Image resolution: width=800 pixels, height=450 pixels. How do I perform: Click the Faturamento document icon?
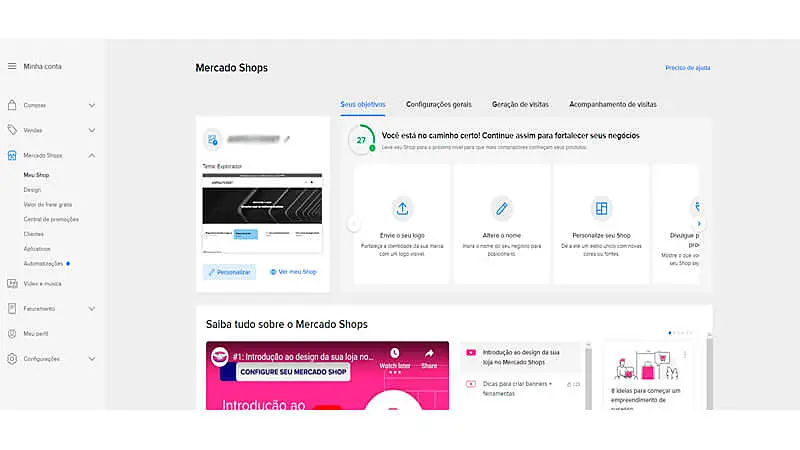pos(12,309)
